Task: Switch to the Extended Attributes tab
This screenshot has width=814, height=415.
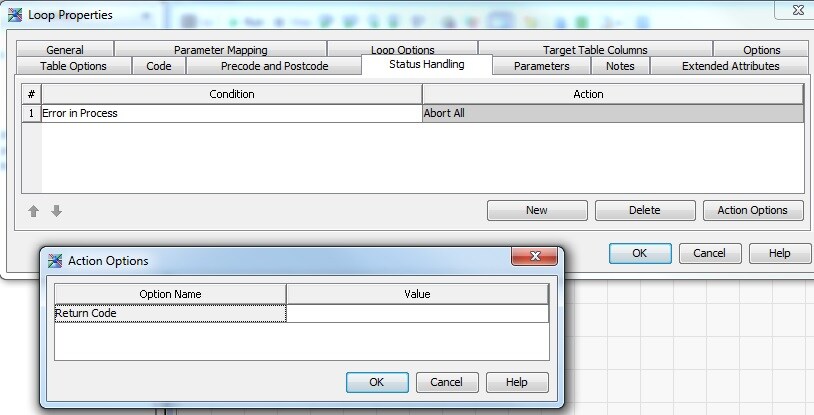Action: 730,66
